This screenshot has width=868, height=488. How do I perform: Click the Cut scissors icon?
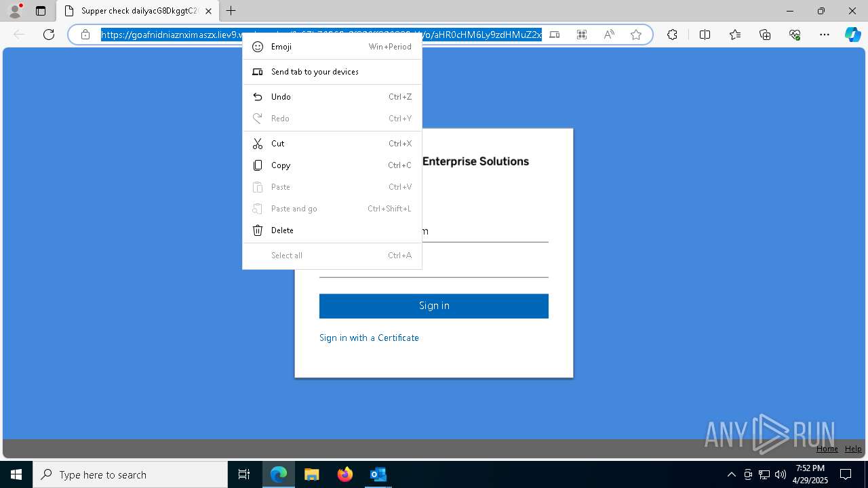258,144
